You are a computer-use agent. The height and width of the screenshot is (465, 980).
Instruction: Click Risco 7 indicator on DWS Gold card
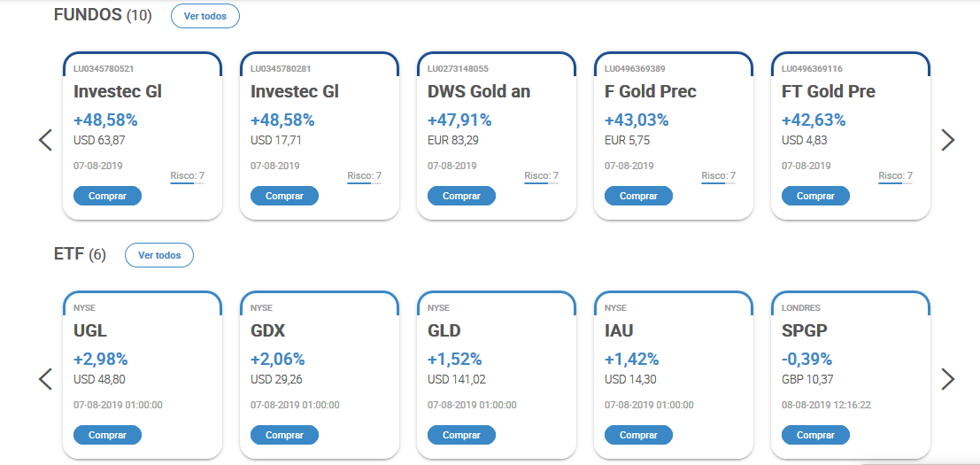tap(541, 176)
